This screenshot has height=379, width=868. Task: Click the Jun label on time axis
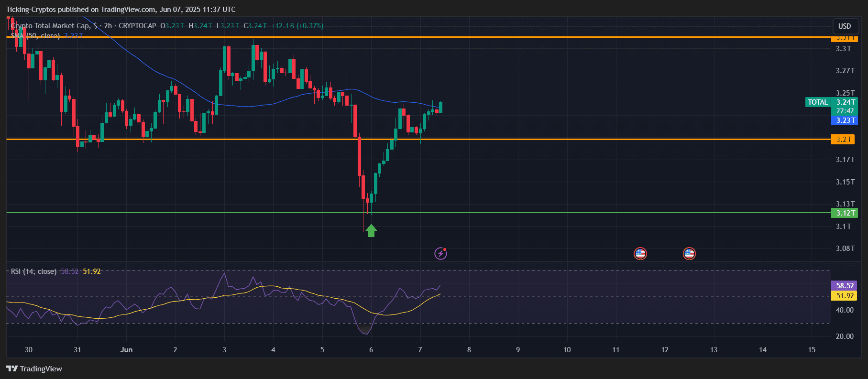[x=126, y=350]
